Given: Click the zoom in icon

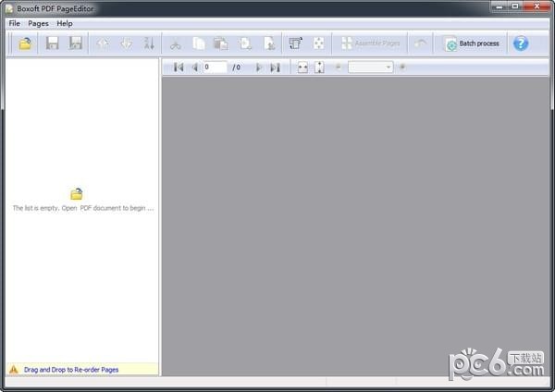Looking at the screenshot, I should point(402,67).
